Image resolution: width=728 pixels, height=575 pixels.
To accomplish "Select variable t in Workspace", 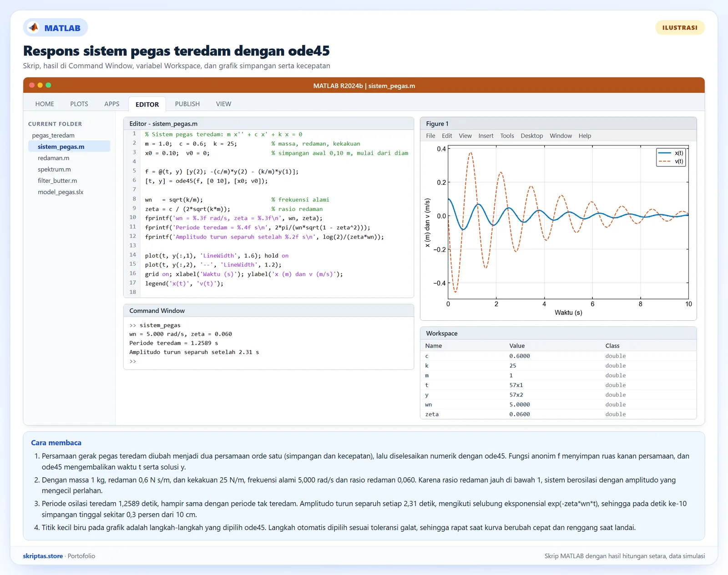I will (x=558, y=385).
